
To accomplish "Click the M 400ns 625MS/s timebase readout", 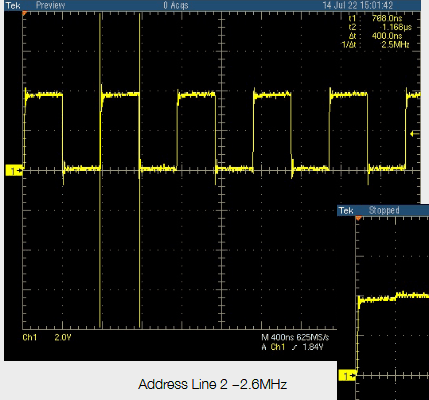I will click(x=295, y=337).
